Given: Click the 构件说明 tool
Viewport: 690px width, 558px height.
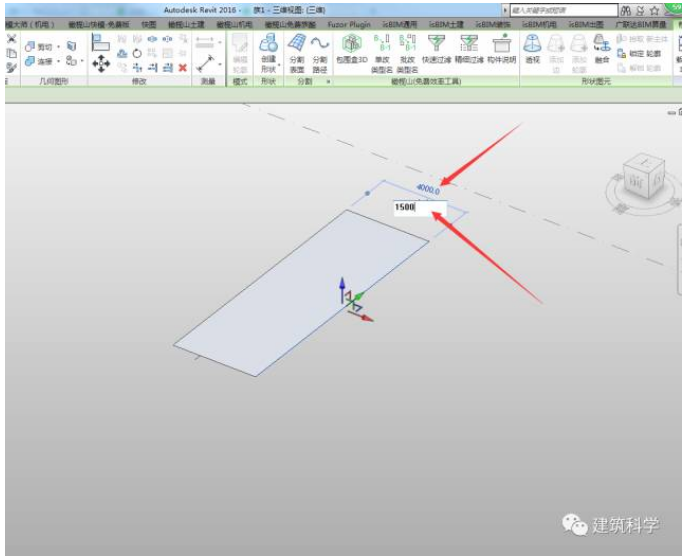Looking at the screenshot, I should click(x=502, y=49).
